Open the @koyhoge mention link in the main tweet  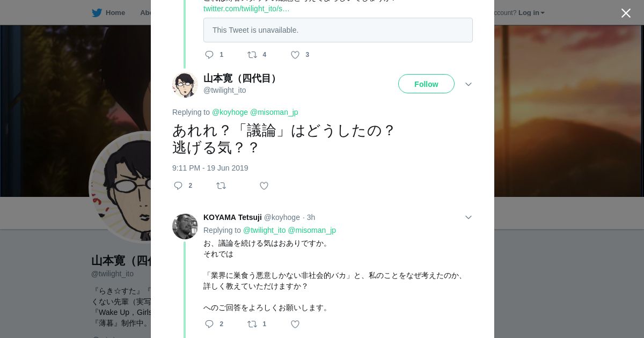[x=230, y=112]
